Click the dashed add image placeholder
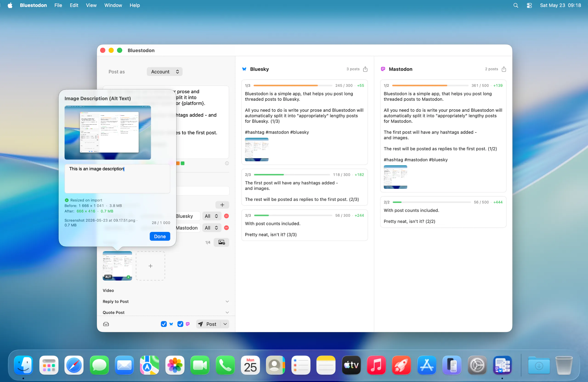 point(150,266)
